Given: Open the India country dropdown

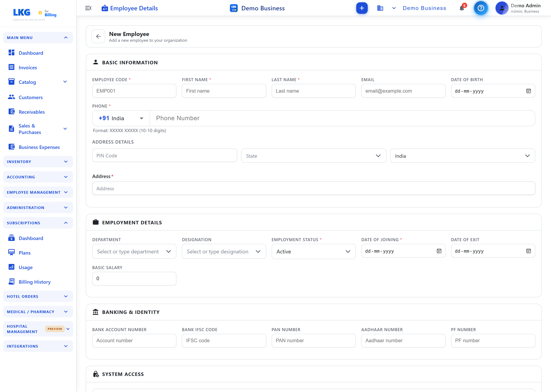Looking at the screenshot, I should click(x=462, y=156).
